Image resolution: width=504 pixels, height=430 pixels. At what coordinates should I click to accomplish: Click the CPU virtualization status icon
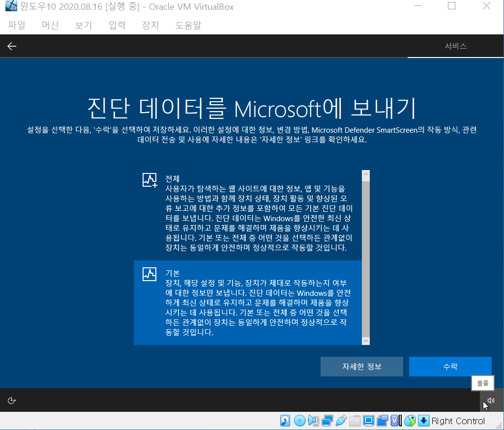[x=396, y=421]
